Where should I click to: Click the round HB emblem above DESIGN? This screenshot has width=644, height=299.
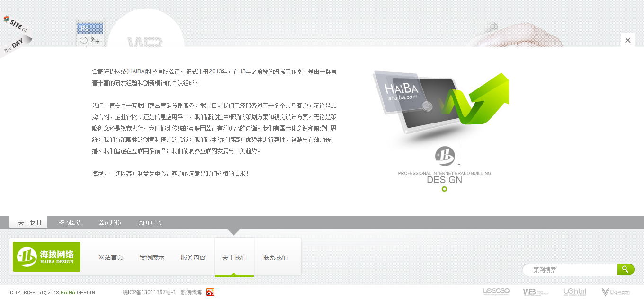coord(445,157)
